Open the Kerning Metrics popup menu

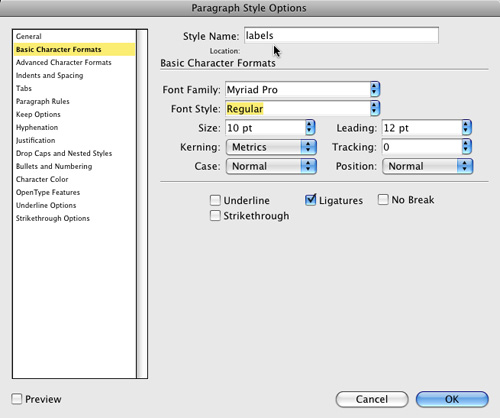[x=271, y=147]
